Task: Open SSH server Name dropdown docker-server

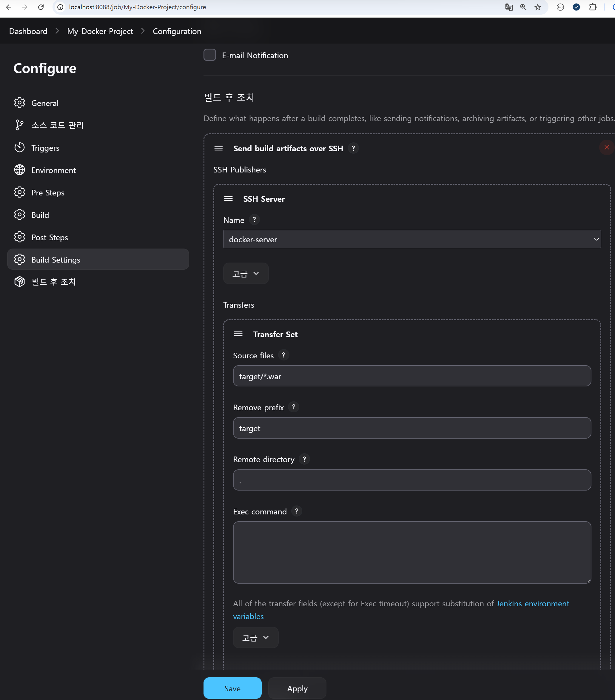Action: (411, 239)
